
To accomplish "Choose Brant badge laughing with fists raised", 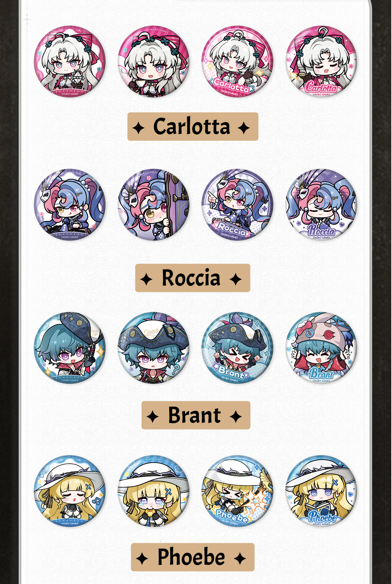I will pyautogui.click(x=237, y=348).
